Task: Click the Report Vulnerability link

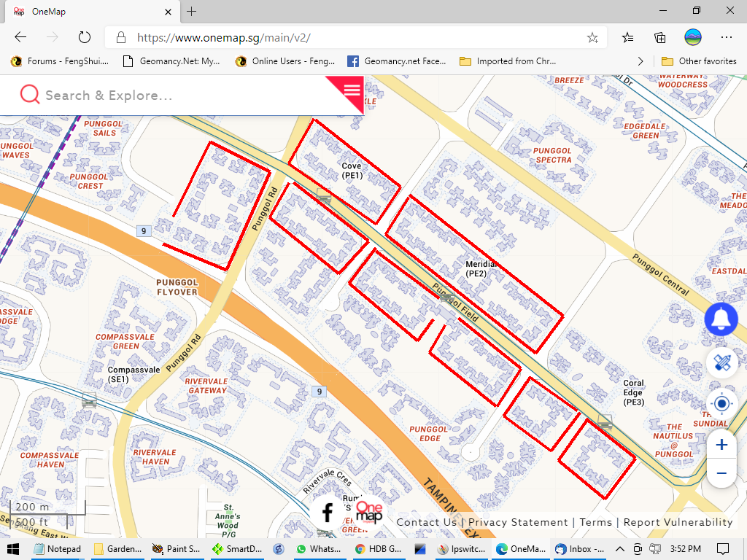Action: pyautogui.click(x=678, y=522)
